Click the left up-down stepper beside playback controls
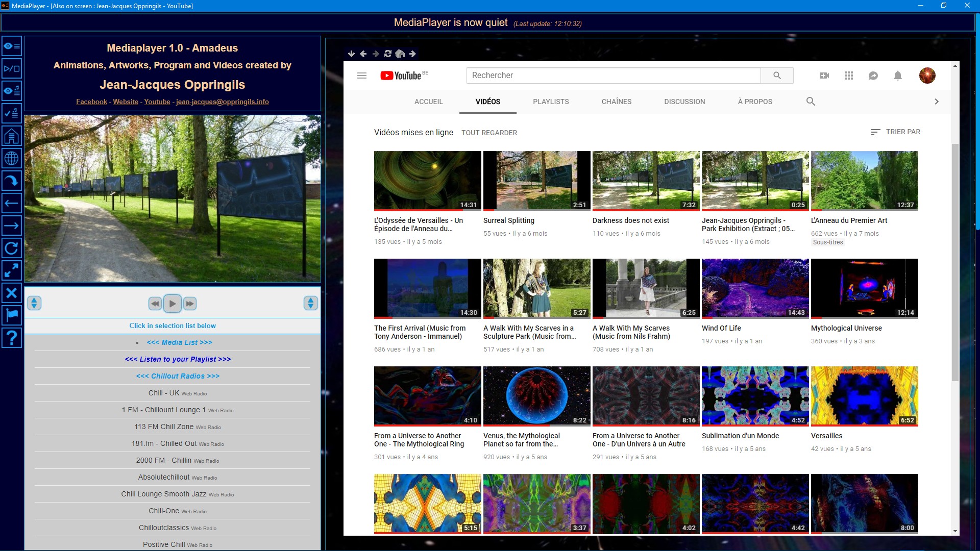This screenshot has height=551, width=980. click(34, 303)
